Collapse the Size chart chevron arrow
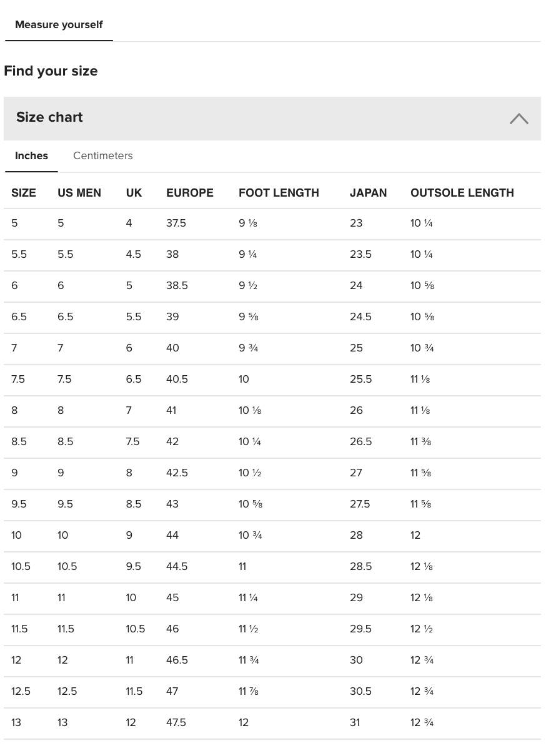The image size is (546, 756). point(519,119)
